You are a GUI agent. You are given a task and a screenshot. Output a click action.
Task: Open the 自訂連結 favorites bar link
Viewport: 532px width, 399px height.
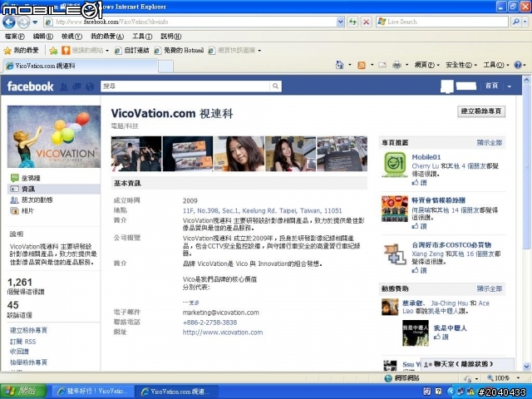[131, 51]
